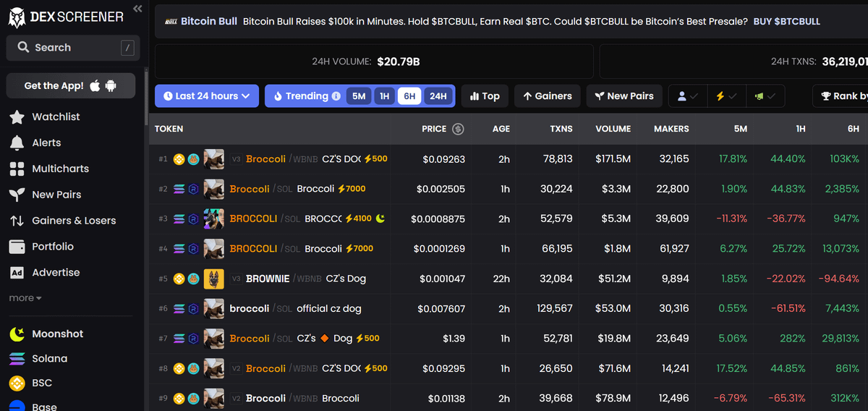Expand the sidebar 'more' menu
The image size is (868, 411).
[25, 298]
